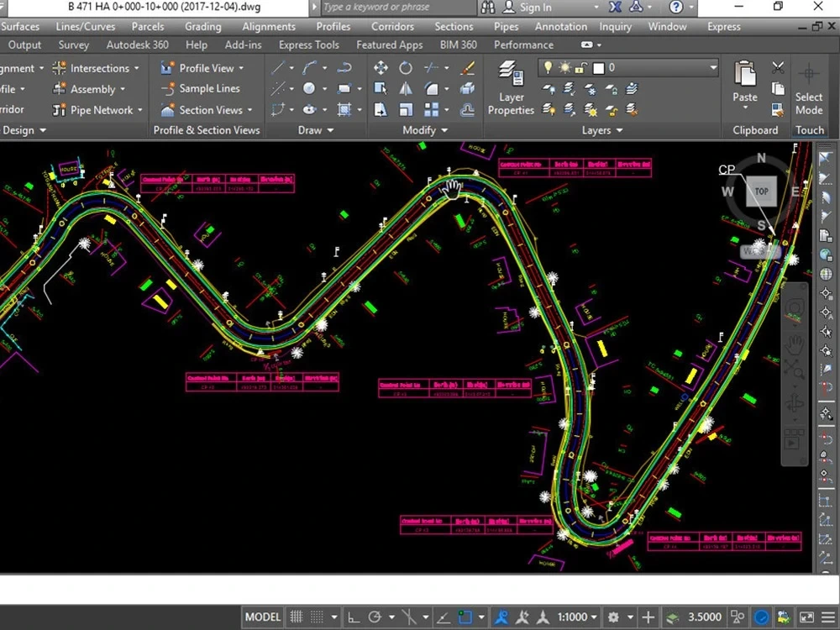Click the MODEL space button
This screenshot has width=840, height=630.
pyautogui.click(x=262, y=617)
